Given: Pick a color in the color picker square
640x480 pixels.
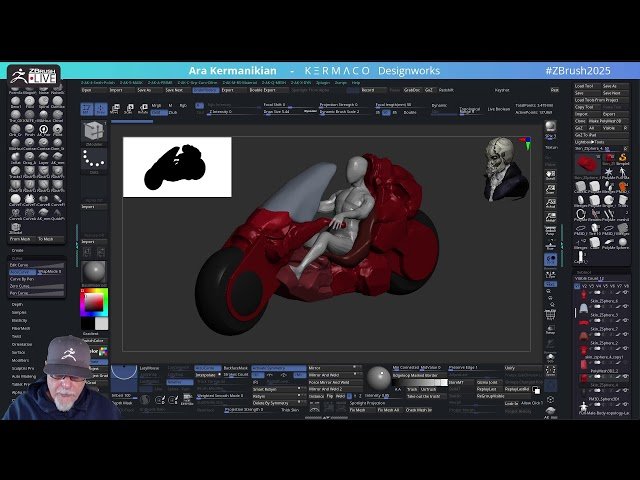Looking at the screenshot, I should [x=94, y=302].
